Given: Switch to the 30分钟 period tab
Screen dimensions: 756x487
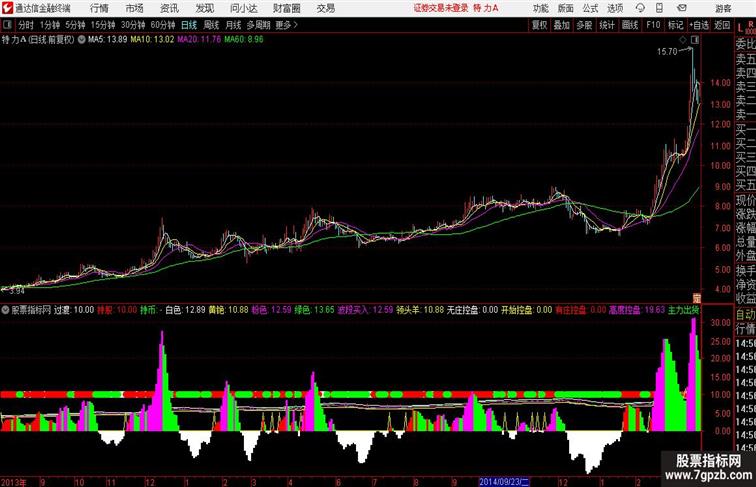Looking at the screenshot, I should (x=133, y=25).
